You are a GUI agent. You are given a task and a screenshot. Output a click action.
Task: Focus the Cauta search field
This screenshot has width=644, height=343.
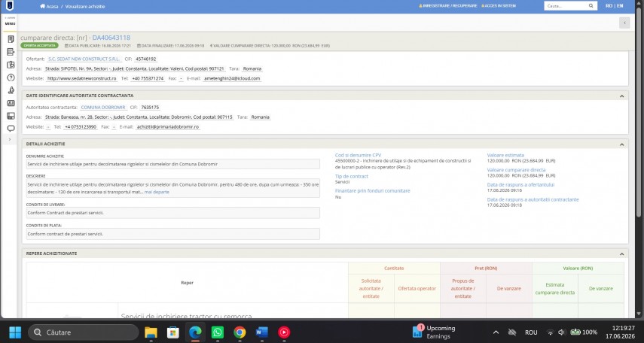[565, 6]
